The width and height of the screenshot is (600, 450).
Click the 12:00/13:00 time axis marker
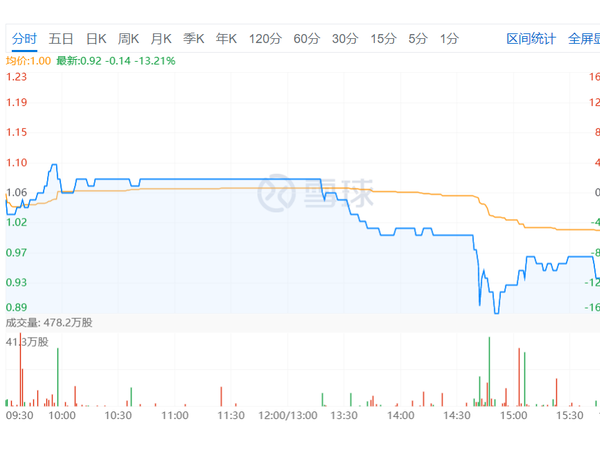287,414
